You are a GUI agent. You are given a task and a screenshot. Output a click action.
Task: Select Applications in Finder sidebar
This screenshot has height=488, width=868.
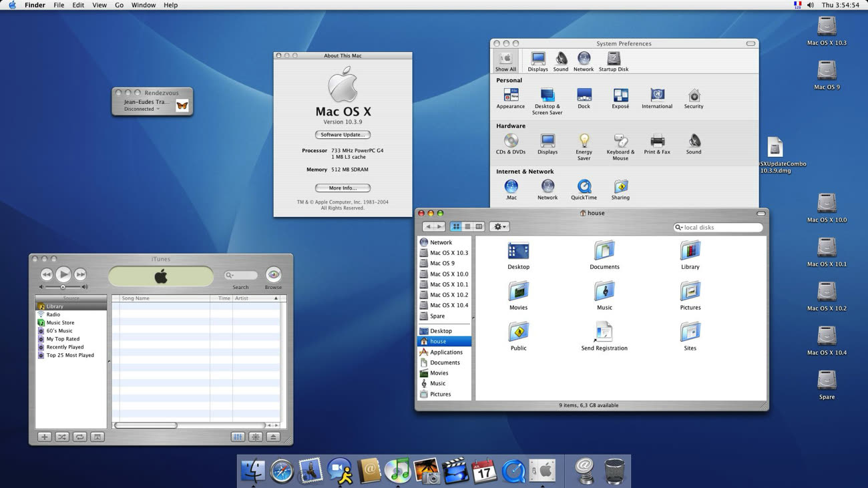(445, 352)
